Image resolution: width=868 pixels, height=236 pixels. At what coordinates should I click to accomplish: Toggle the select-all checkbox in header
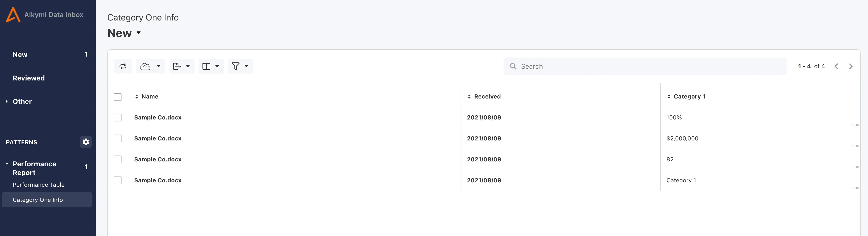[x=118, y=97]
